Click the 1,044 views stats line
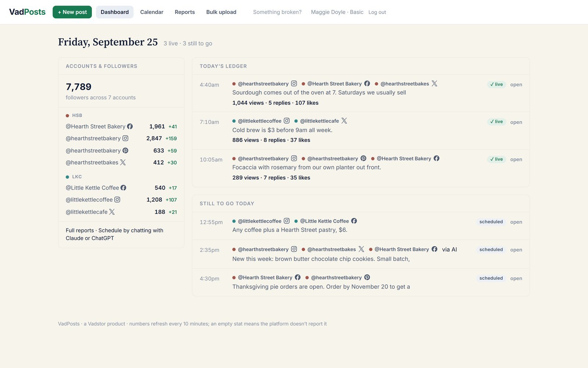The width and height of the screenshot is (588, 368). (275, 103)
